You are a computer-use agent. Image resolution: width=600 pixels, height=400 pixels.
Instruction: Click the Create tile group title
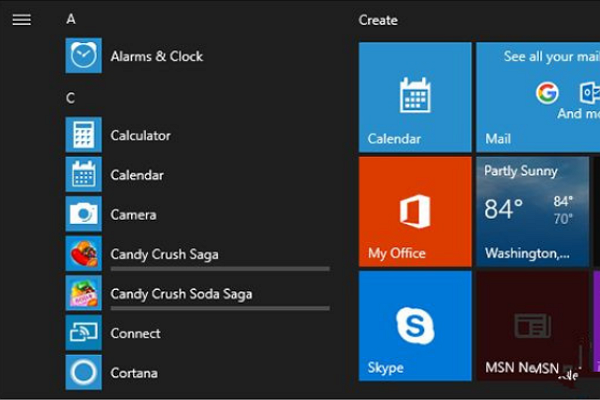(378, 20)
